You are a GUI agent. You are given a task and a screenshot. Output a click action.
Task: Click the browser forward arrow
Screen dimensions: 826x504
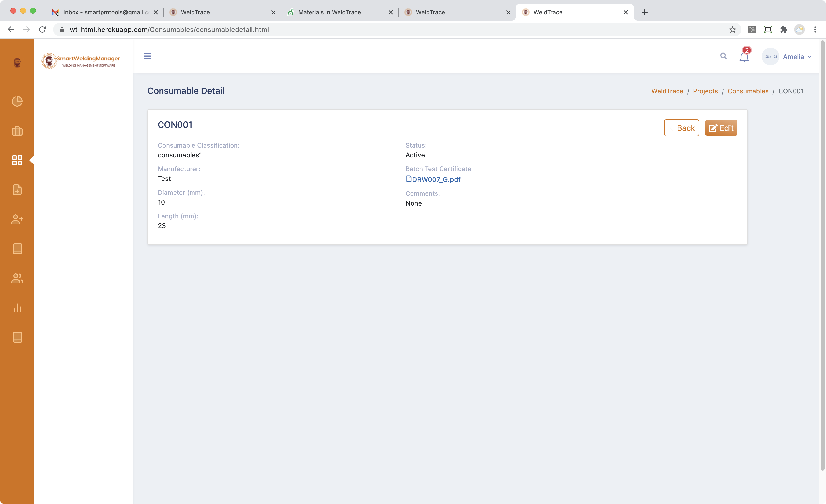[x=27, y=30]
